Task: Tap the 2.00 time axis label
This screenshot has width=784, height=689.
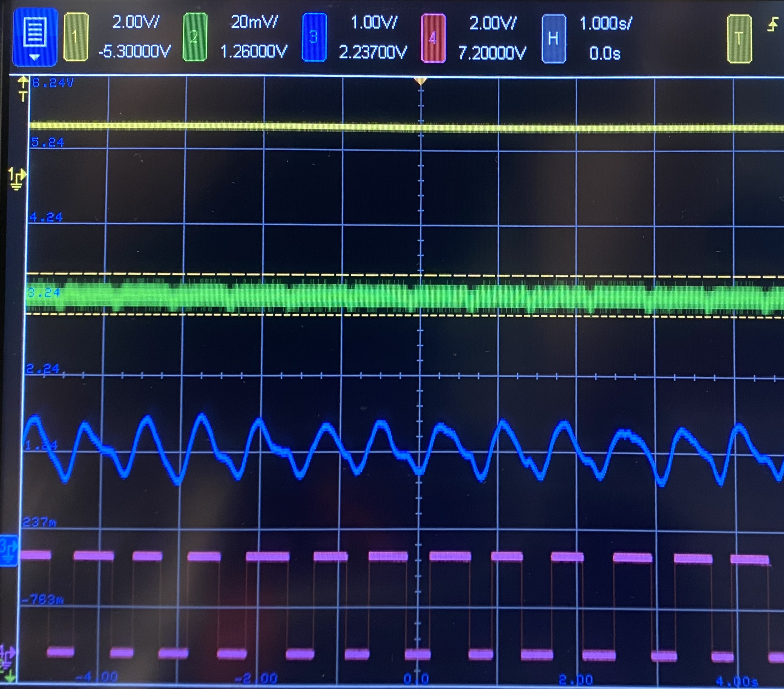Action: click(575, 680)
